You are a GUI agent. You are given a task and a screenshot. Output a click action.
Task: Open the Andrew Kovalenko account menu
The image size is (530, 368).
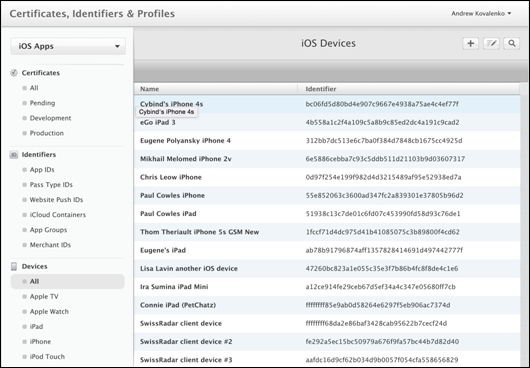[x=481, y=14]
